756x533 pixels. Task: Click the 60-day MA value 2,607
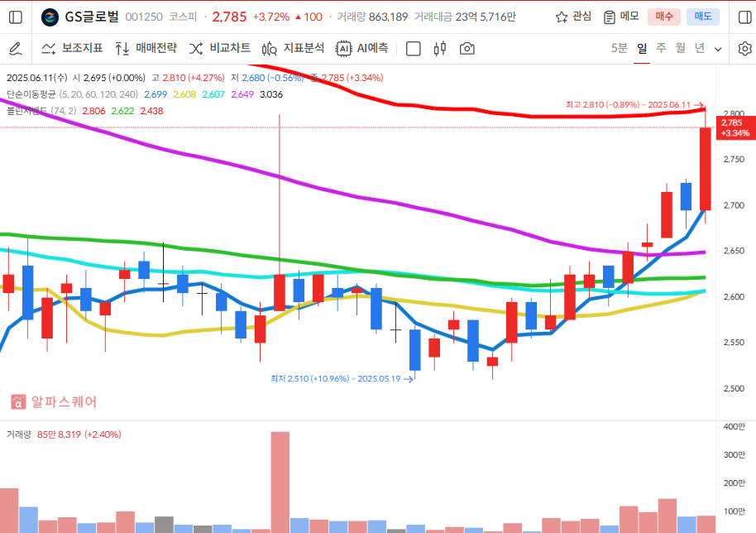(x=213, y=94)
